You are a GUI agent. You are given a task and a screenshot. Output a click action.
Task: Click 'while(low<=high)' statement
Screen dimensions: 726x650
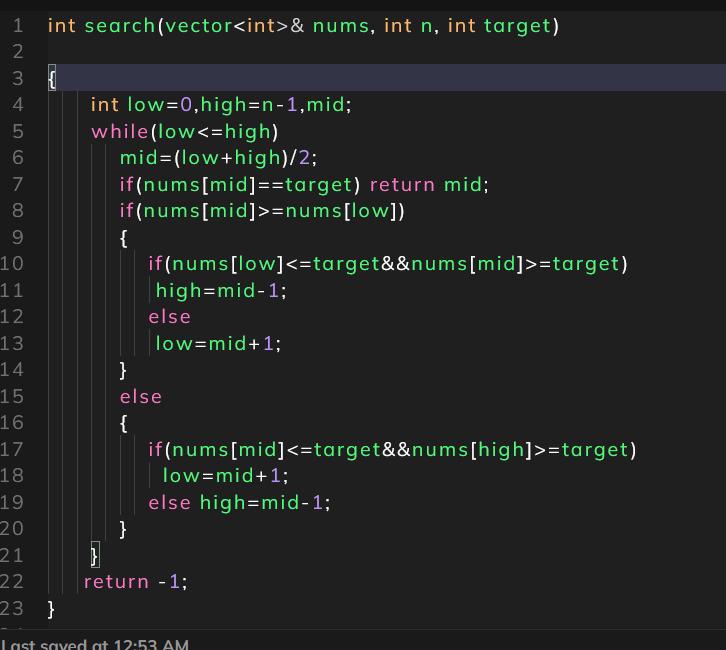click(184, 132)
